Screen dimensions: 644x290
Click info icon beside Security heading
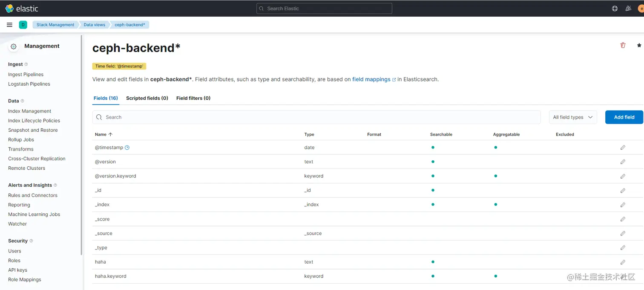31,241
